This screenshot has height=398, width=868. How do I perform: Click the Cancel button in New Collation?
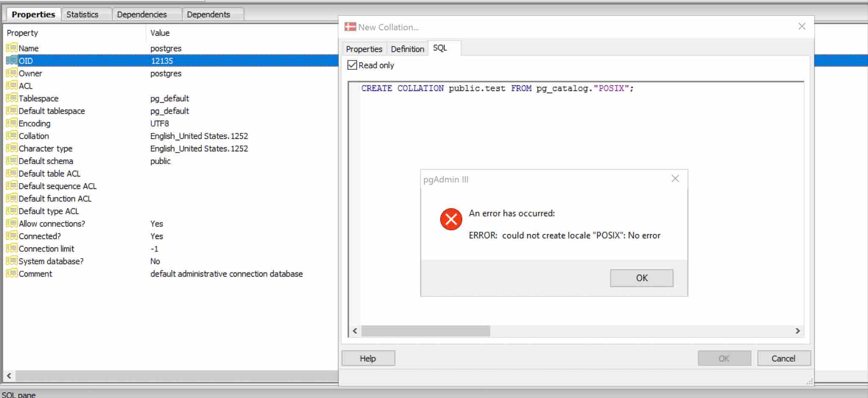(x=783, y=358)
